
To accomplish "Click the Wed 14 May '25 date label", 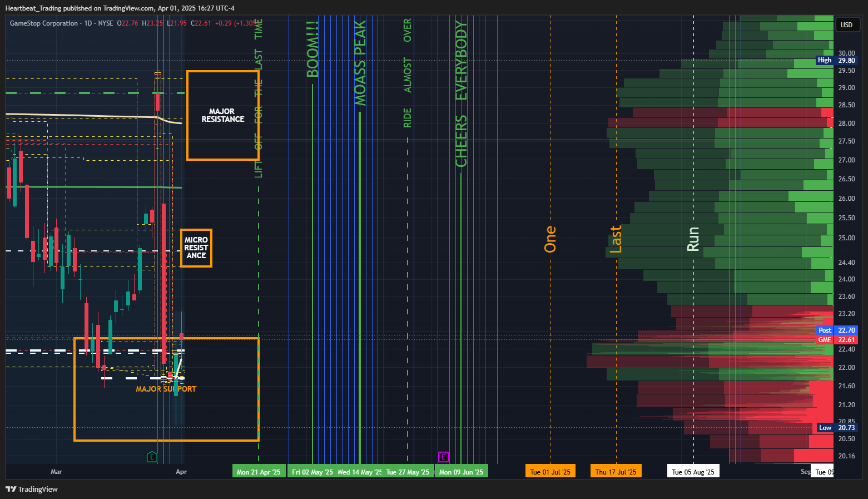I will click(359, 471).
